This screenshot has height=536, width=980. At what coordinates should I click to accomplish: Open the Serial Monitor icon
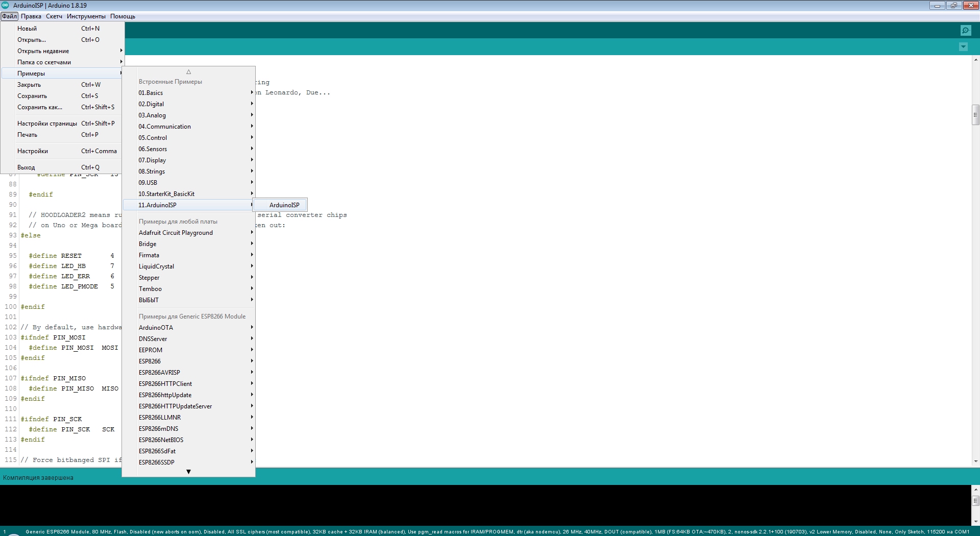[x=965, y=31]
